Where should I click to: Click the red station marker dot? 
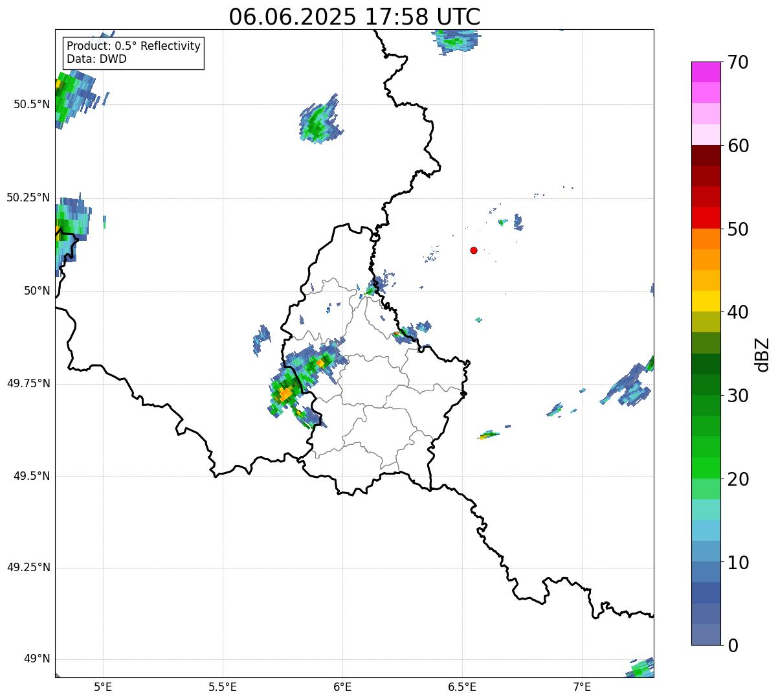pos(474,250)
